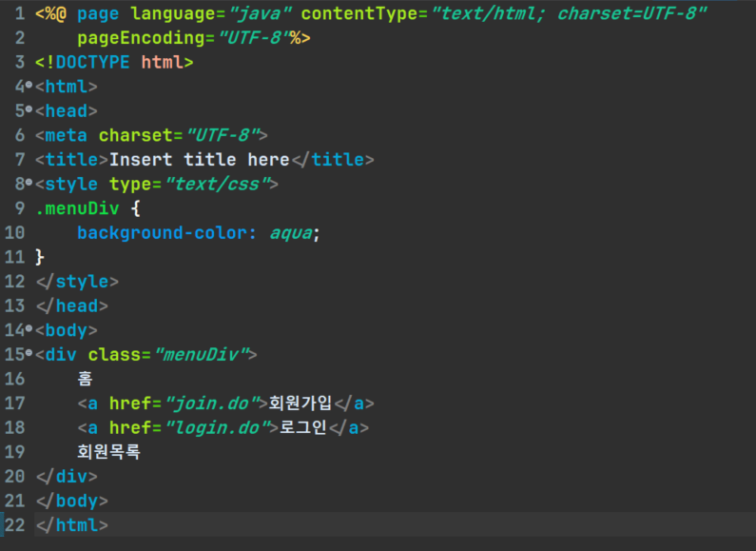Click the .menuDiv CSS selector

pos(77,208)
